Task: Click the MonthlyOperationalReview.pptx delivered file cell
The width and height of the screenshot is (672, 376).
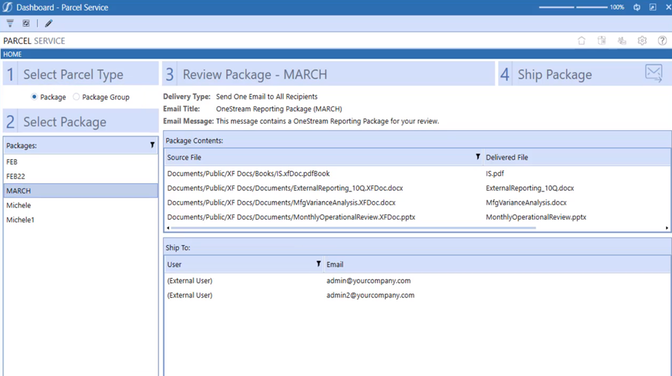Action: 536,217
